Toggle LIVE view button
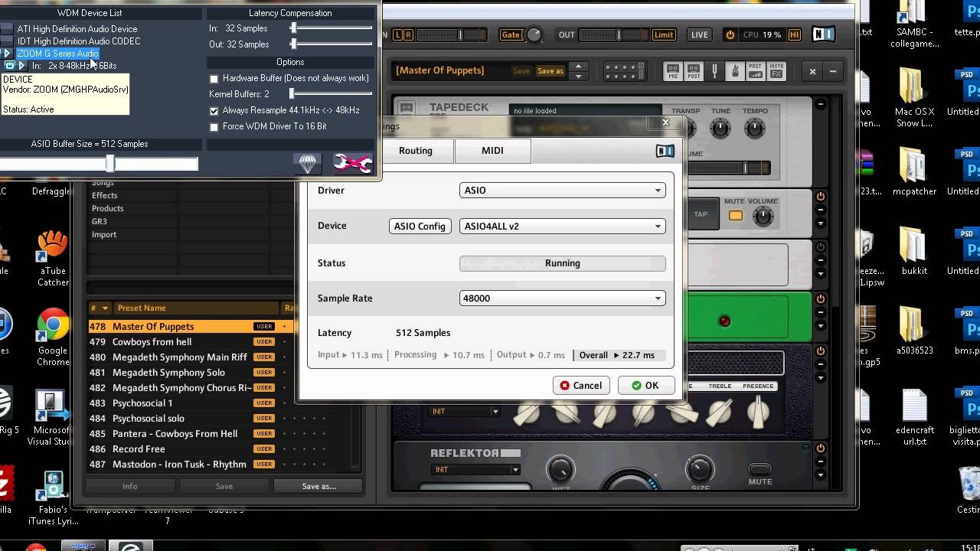The height and width of the screenshot is (551, 980). click(x=700, y=34)
